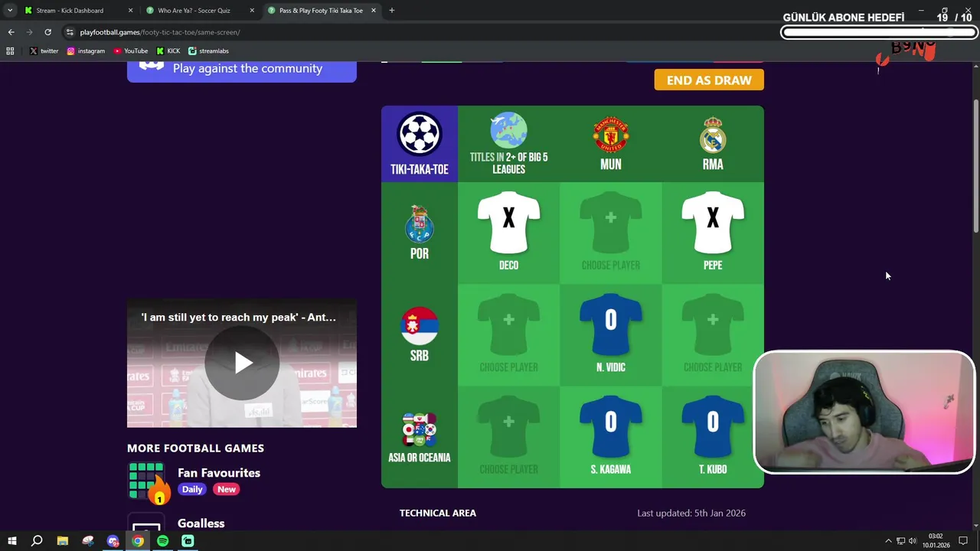Click the Deco shirt cell
Screen dimensions: 980x551
(x=508, y=233)
